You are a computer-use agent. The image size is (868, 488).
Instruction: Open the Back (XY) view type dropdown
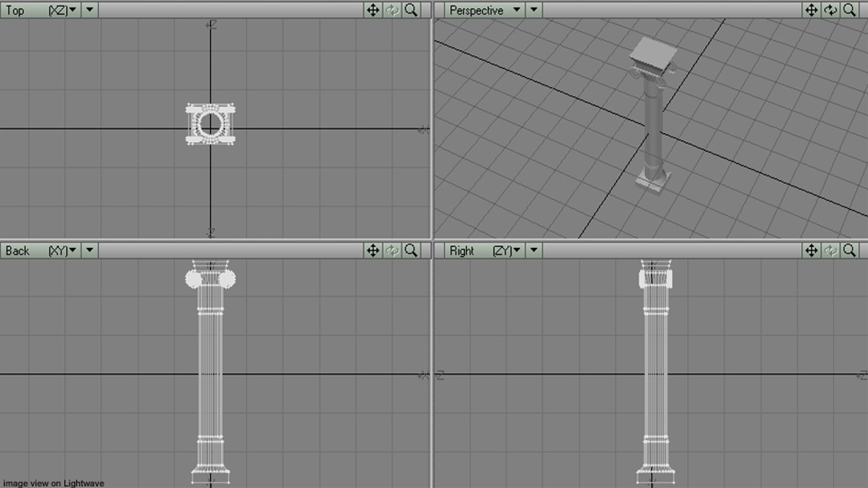(x=41, y=250)
